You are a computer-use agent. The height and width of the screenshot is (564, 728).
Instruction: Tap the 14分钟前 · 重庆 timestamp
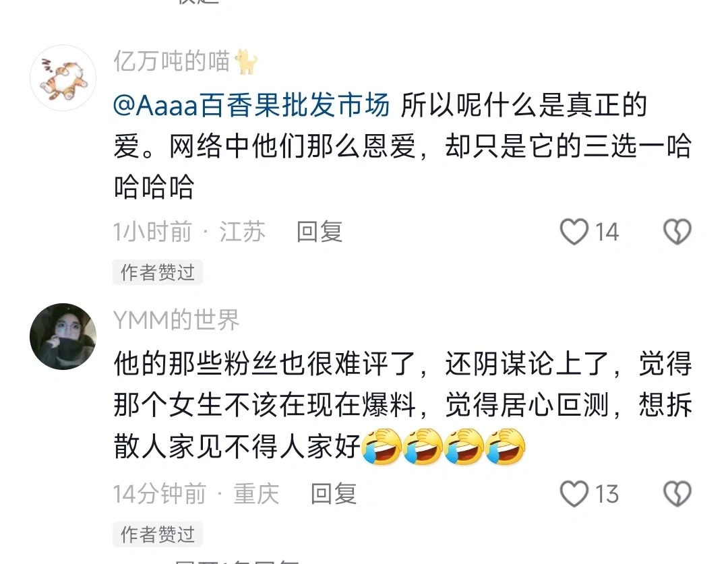click(196, 493)
